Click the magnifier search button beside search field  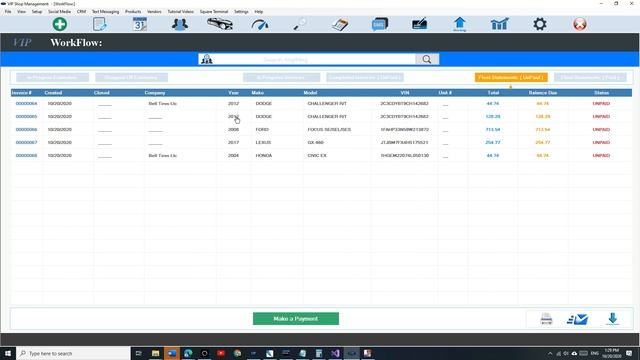pos(427,60)
